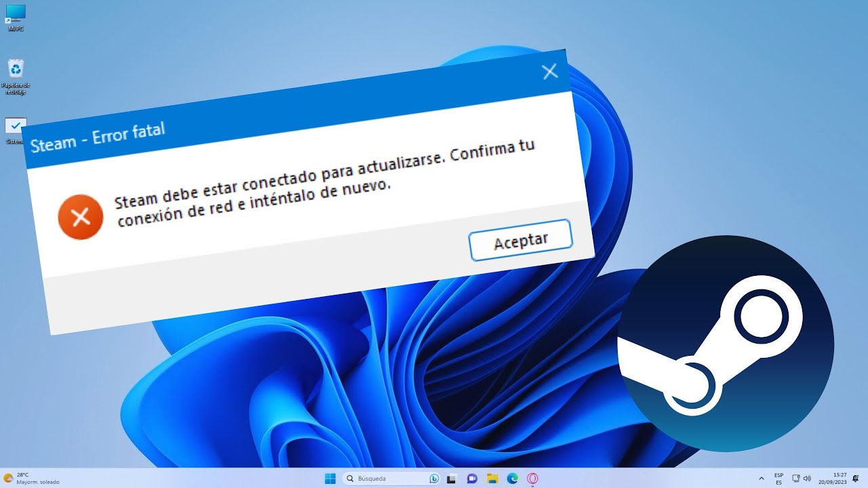
Task: Click the Búsqueda taskbar search box
Action: point(391,479)
